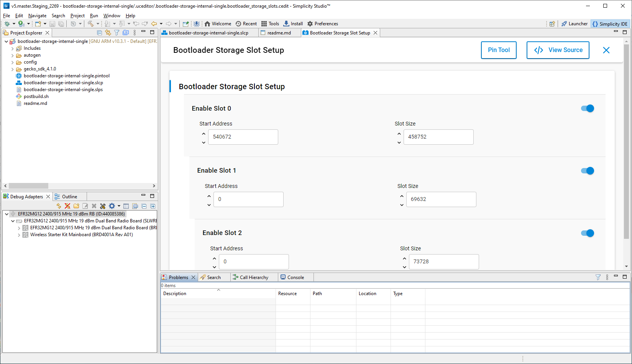
Task: Open Debug Adapters gear settings icon
Action: click(112, 206)
